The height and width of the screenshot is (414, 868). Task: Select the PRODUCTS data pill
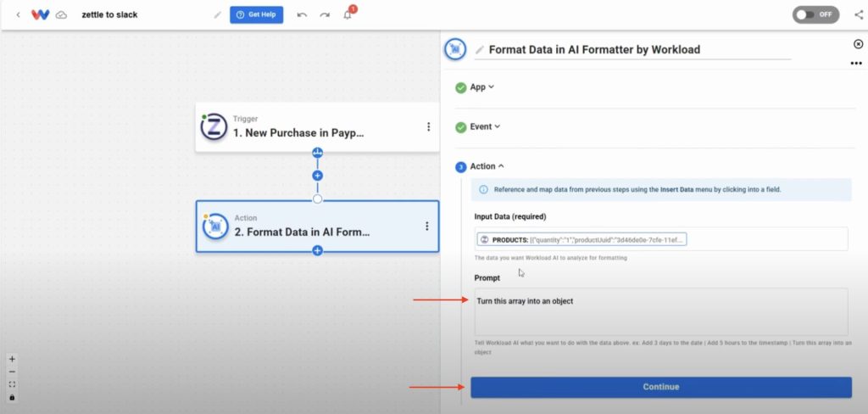[581, 239]
